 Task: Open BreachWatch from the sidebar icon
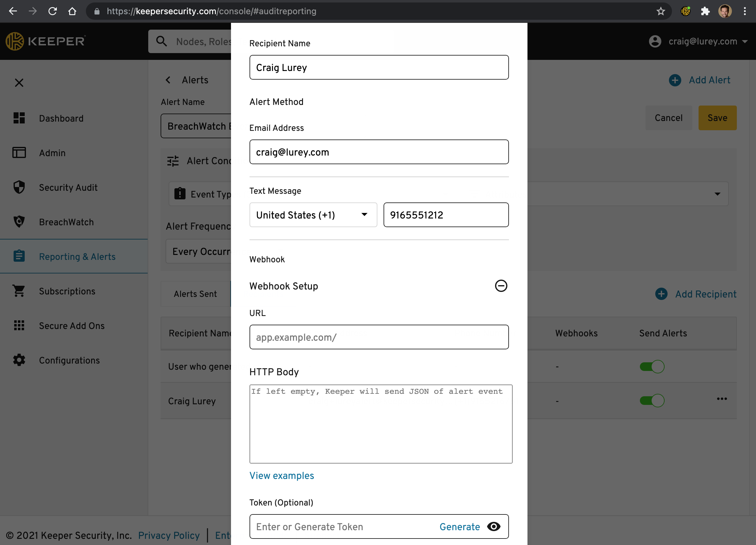[19, 222]
